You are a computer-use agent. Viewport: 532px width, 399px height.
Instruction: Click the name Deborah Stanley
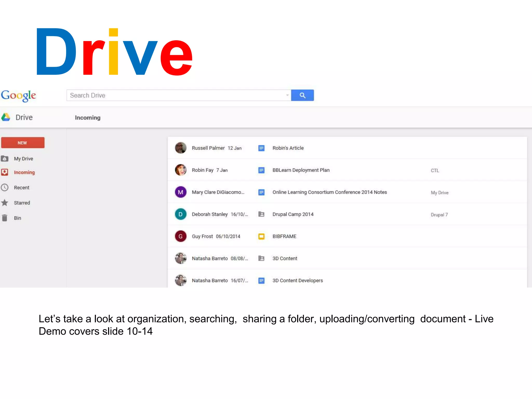coord(210,214)
